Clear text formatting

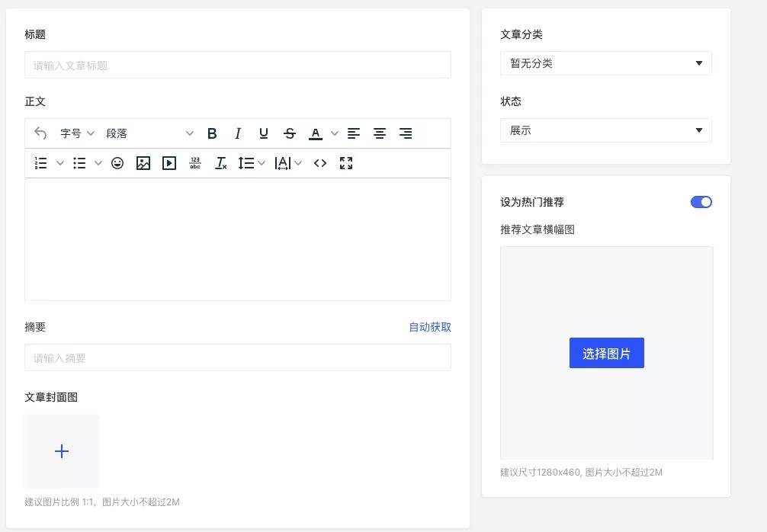(220, 163)
